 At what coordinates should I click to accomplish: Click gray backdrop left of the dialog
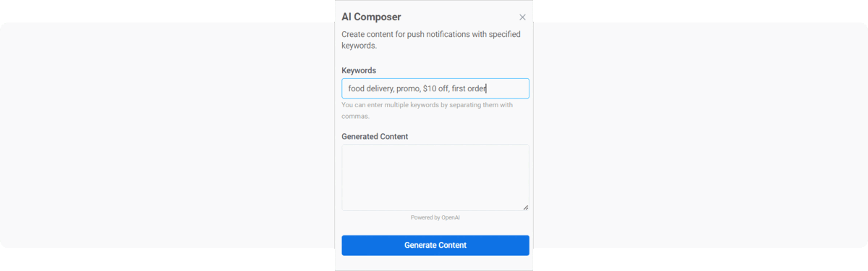click(166, 135)
